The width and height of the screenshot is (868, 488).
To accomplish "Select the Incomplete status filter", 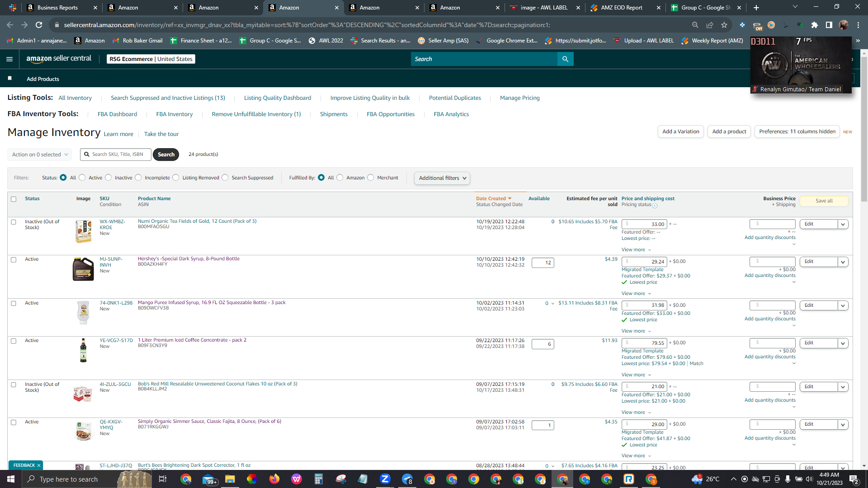I will (138, 178).
